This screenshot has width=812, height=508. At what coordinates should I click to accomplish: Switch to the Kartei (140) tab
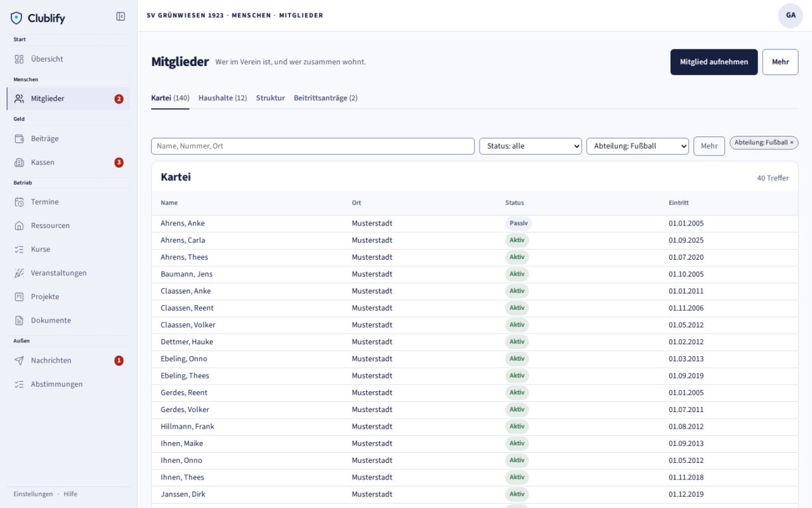[170, 98]
